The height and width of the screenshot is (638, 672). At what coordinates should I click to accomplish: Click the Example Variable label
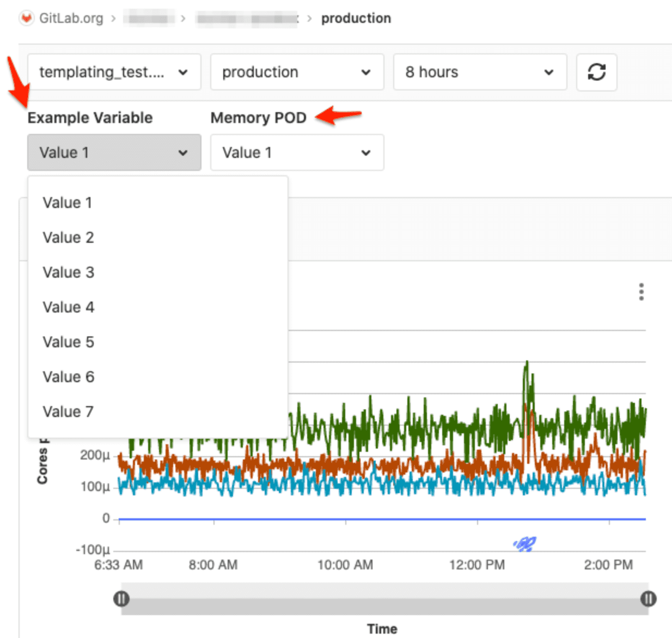tap(90, 118)
